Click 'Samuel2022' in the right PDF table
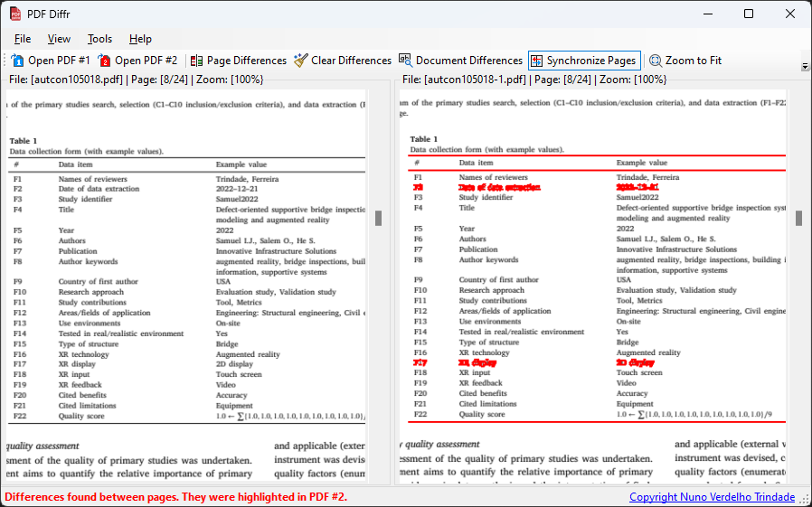812x507 pixels. (x=637, y=197)
